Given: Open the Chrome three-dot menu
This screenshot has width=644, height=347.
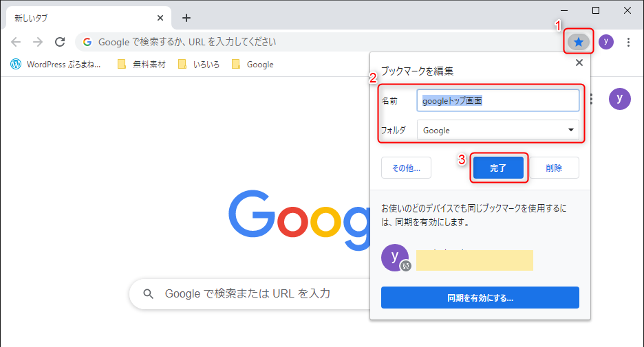Looking at the screenshot, I should click(x=628, y=42).
